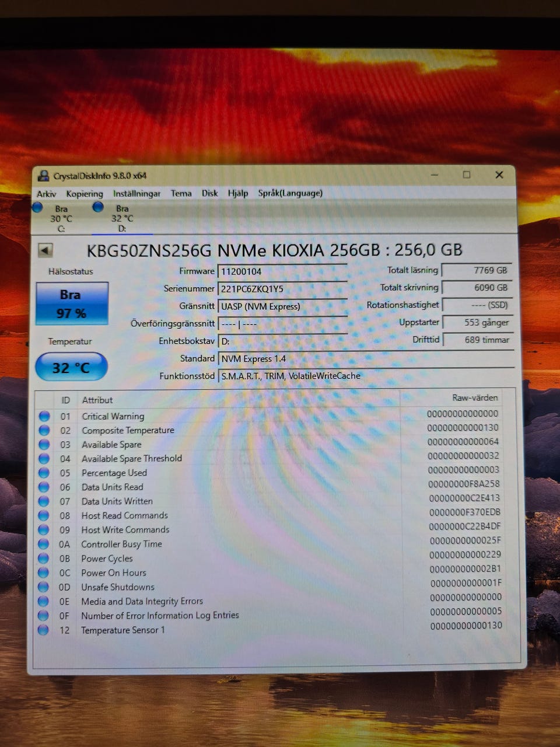Click status dot for Unsafe Shutdowns
The width and height of the screenshot is (560, 747).
[43, 587]
